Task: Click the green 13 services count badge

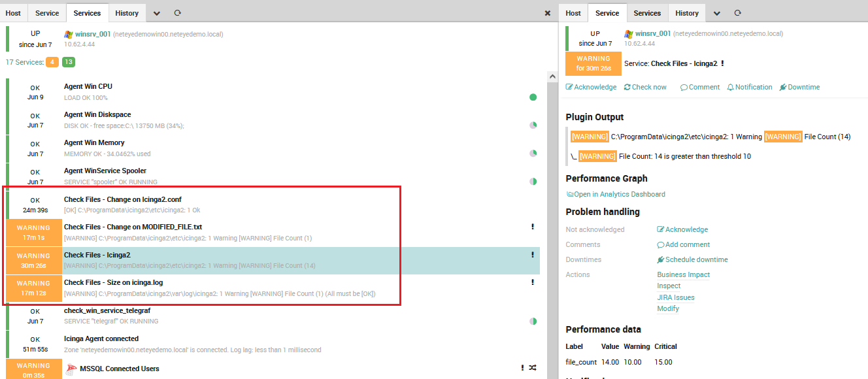Action: point(68,61)
